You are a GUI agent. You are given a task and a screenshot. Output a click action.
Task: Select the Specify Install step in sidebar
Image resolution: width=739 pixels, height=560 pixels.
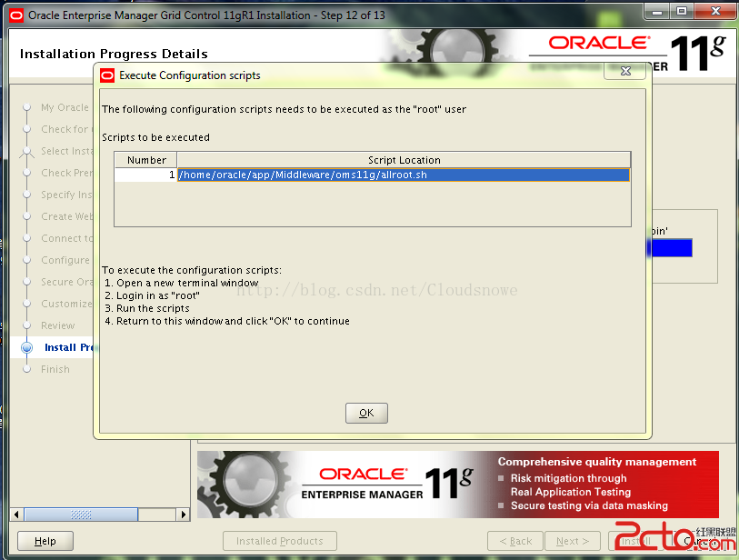pyautogui.click(x=67, y=195)
